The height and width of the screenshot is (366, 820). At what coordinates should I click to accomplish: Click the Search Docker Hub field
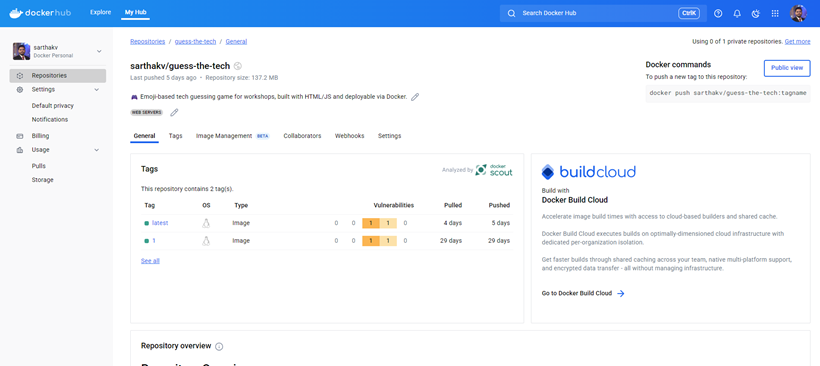603,14
